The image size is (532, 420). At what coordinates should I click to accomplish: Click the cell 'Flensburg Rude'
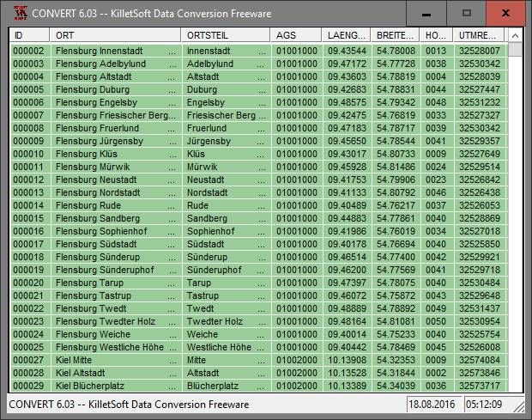pyautogui.click(x=116, y=206)
